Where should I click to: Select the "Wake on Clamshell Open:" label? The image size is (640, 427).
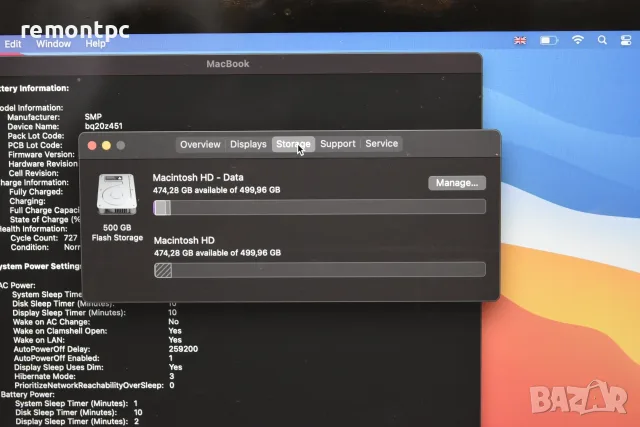point(60,331)
